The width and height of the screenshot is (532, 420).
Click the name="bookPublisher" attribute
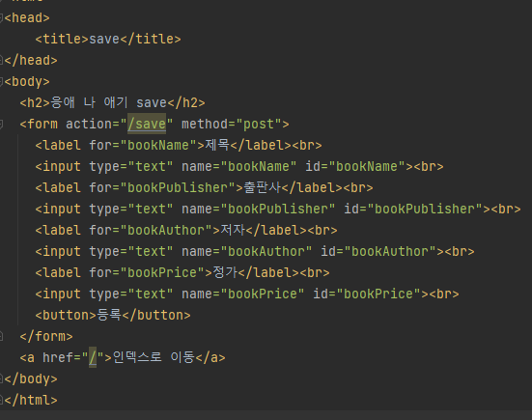[x=258, y=209]
